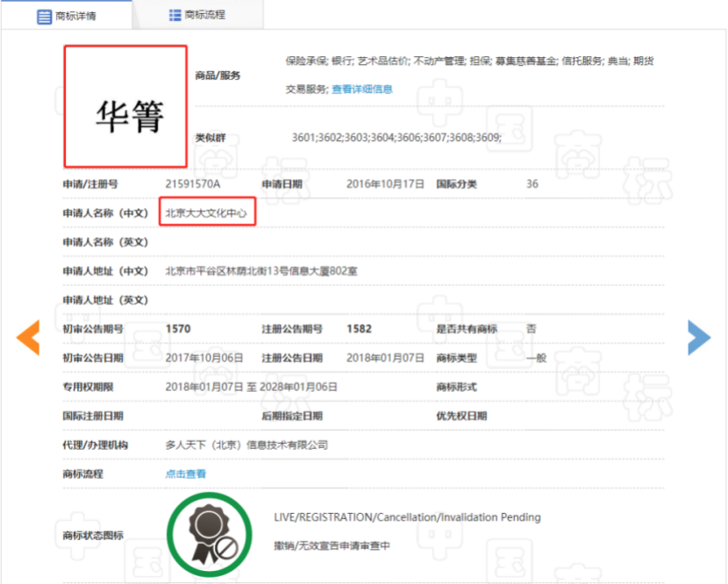The height and width of the screenshot is (584, 728).
Task: Click the 点击查看 trademark process link
Action: coord(186,474)
